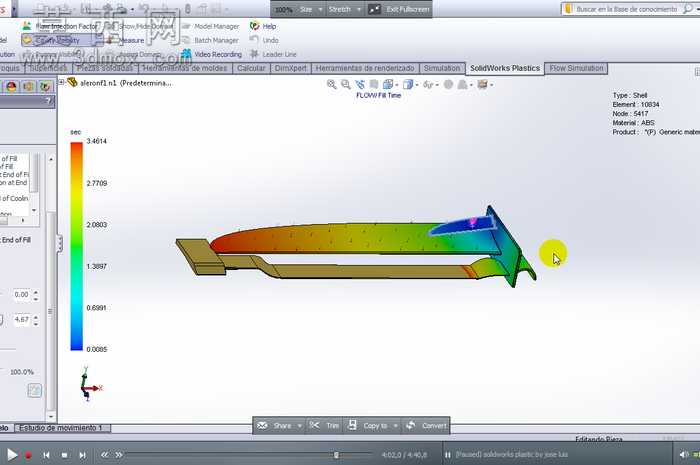Open the Display Style dropdown arrow
The height and width of the screenshot is (465, 700).
click(416, 85)
